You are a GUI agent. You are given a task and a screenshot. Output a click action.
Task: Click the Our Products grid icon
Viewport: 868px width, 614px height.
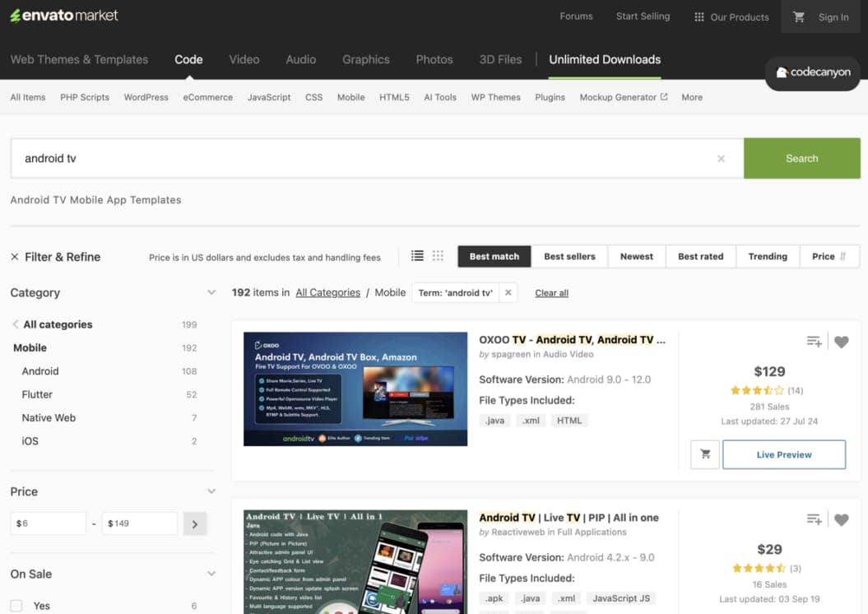click(x=699, y=17)
